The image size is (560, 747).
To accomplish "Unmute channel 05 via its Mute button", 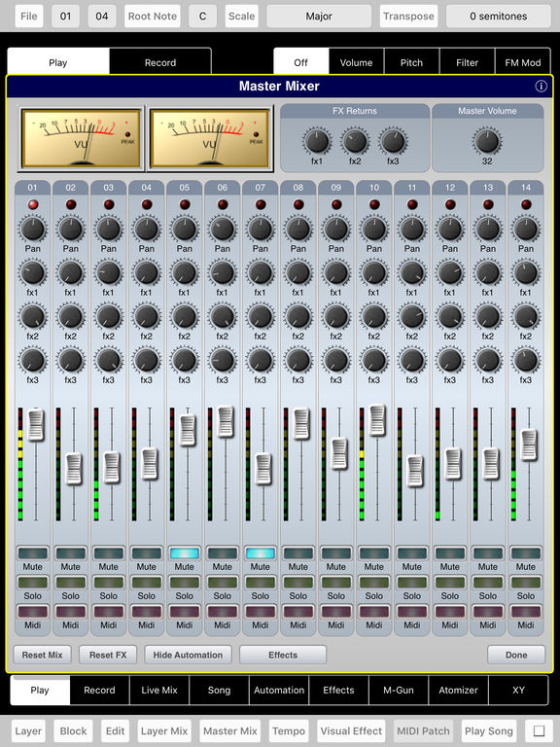I will 185,553.
